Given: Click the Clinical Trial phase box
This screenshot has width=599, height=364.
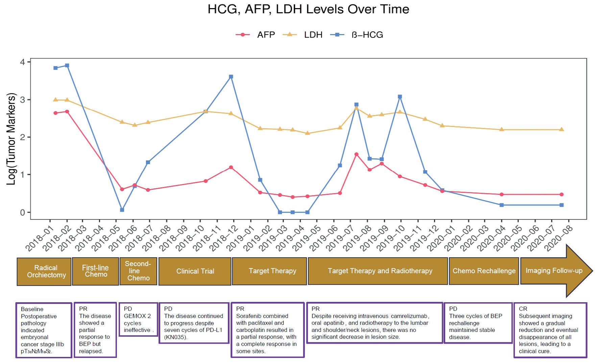Looking at the screenshot, I should tap(195, 271).
